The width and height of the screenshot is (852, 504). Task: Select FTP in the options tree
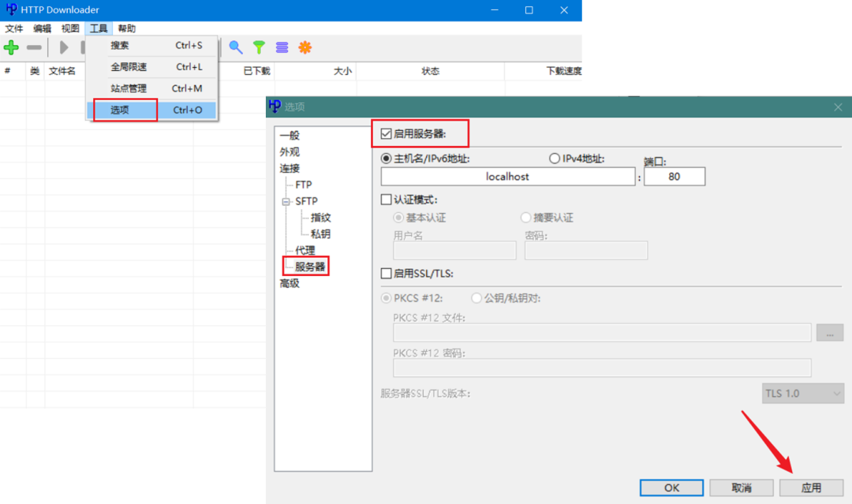coord(304,185)
